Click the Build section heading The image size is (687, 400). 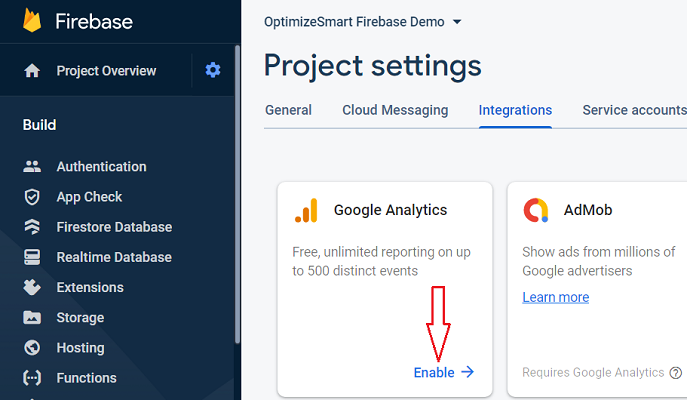(39, 125)
